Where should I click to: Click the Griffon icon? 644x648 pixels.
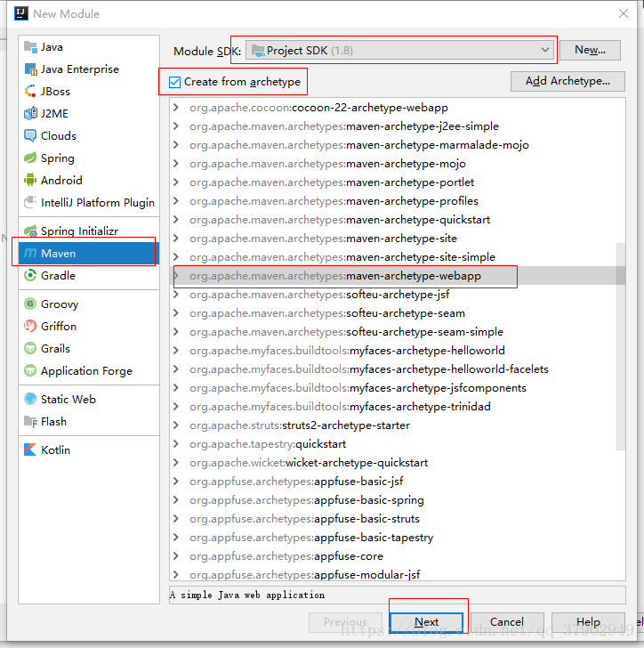point(30,327)
